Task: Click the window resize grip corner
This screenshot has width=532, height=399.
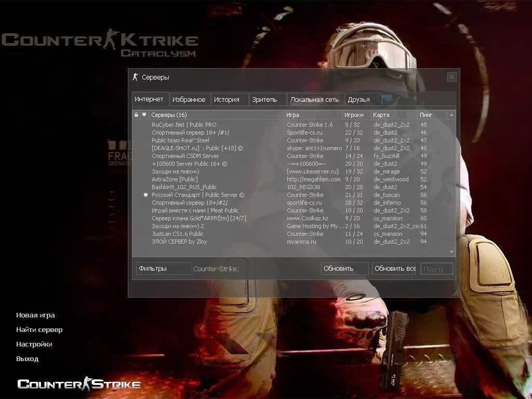Action: point(456,293)
